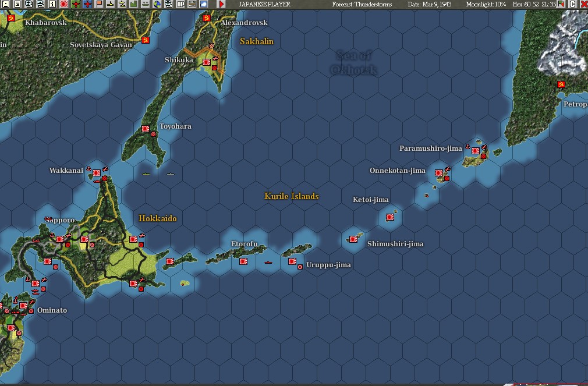
Task: Click the info 'i' toolbar icon
Action: click(x=52, y=4)
